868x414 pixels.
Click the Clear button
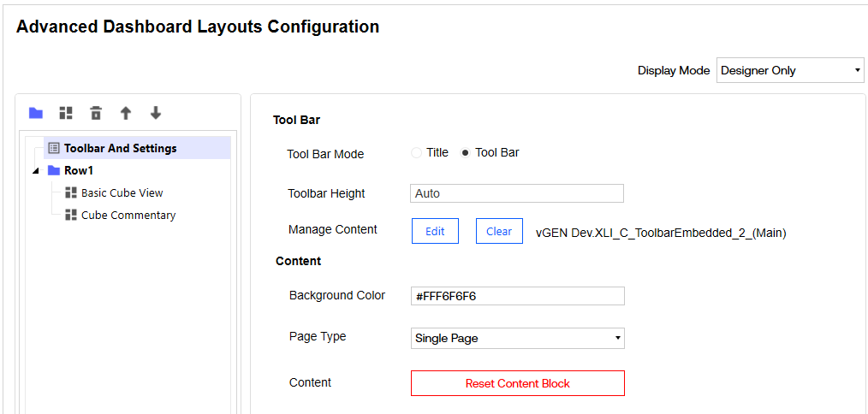(x=499, y=231)
